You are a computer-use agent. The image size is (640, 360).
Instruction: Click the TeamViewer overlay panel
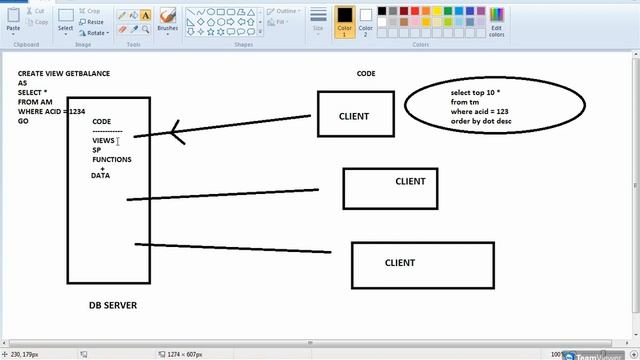(x=593, y=356)
